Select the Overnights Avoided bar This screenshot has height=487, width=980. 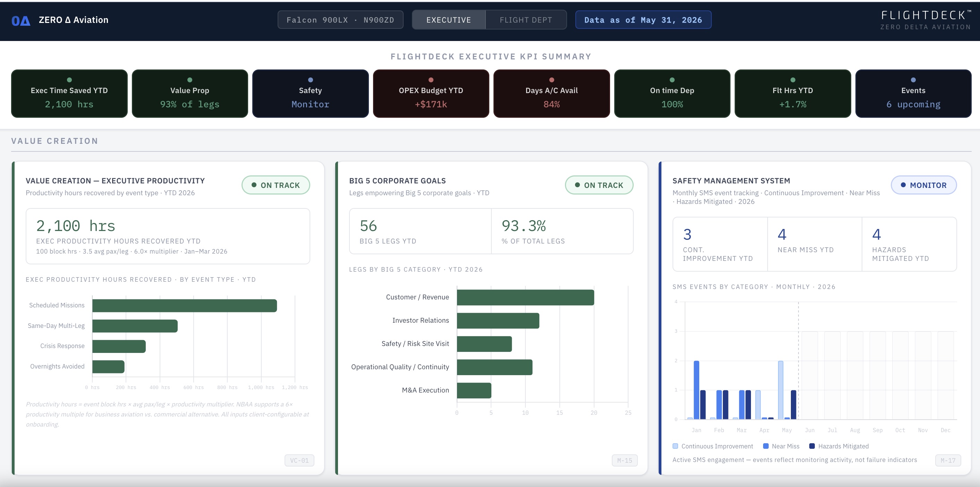pos(108,367)
